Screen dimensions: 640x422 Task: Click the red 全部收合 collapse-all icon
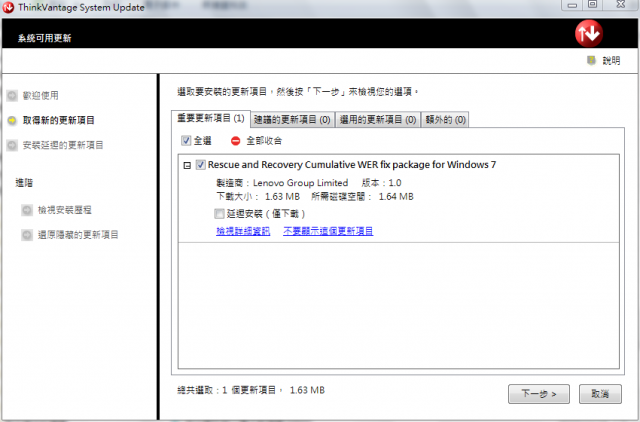[x=236, y=141]
